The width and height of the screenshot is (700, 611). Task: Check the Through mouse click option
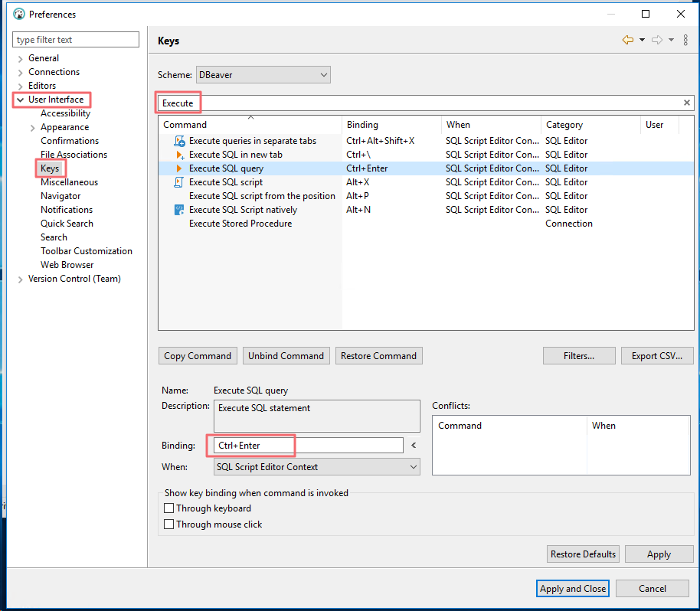point(169,524)
